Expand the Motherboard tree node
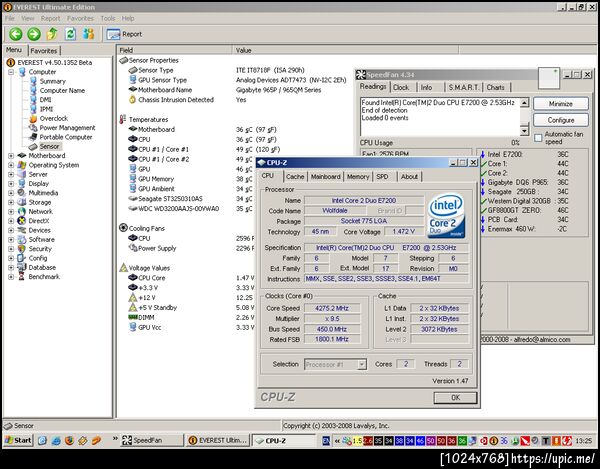The width and height of the screenshot is (600, 469). (x=11, y=156)
